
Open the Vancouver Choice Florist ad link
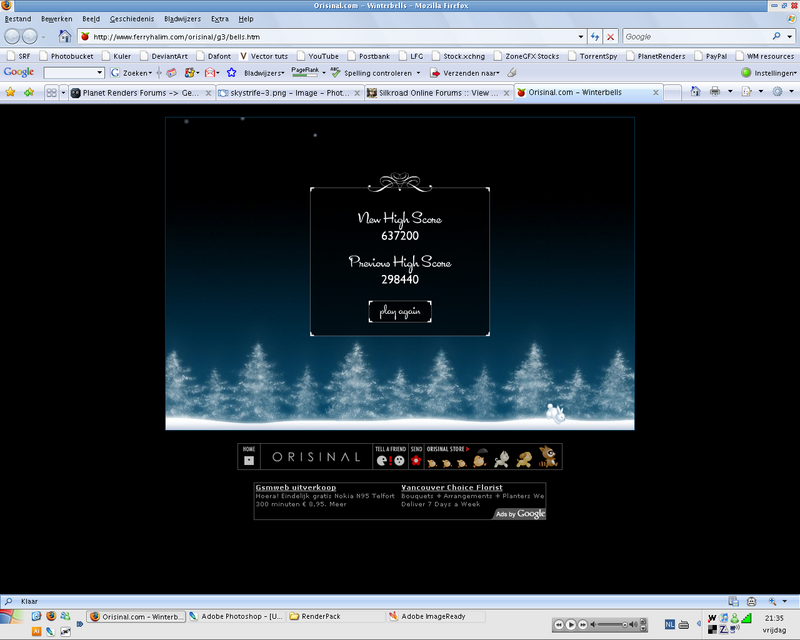(452, 487)
